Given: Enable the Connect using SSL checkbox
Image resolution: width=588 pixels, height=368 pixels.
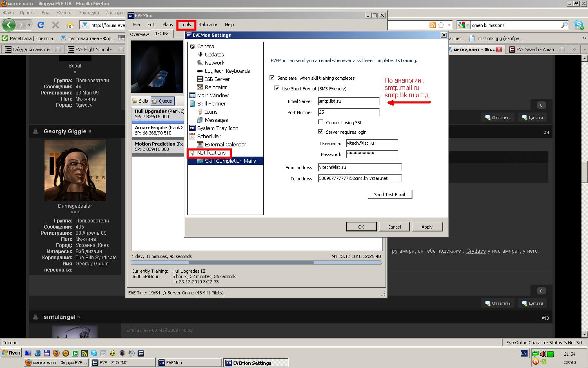Looking at the screenshot, I should click(321, 122).
